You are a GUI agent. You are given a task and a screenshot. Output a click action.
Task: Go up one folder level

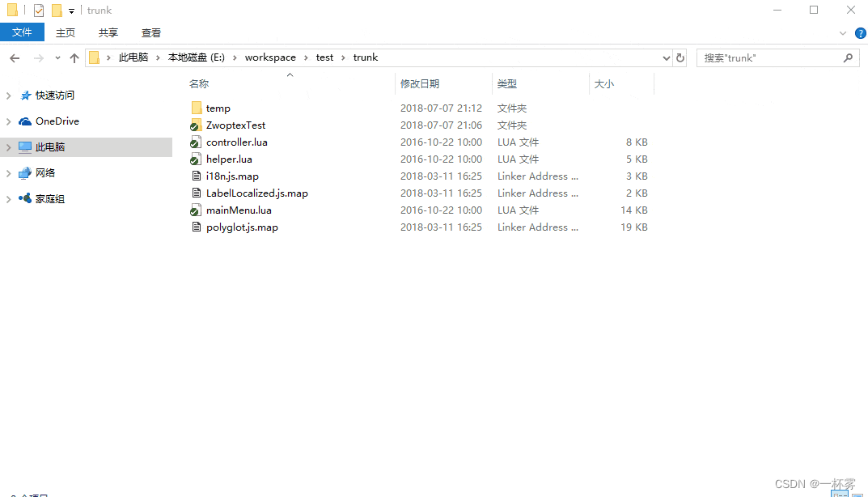click(74, 58)
